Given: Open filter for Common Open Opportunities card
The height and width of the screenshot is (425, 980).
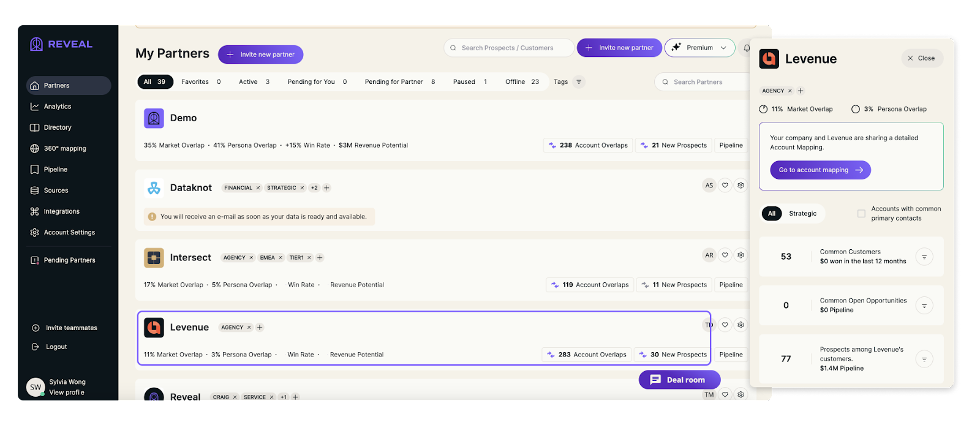Looking at the screenshot, I should coord(924,306).
